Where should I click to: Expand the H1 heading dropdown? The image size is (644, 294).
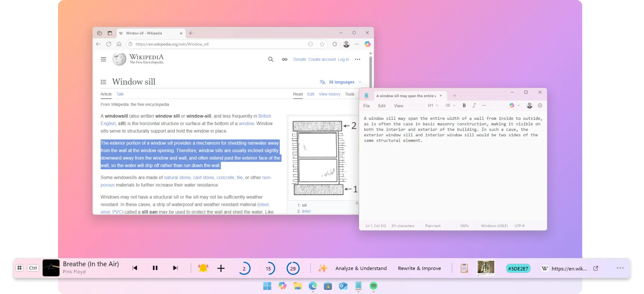tap(433, 106)
